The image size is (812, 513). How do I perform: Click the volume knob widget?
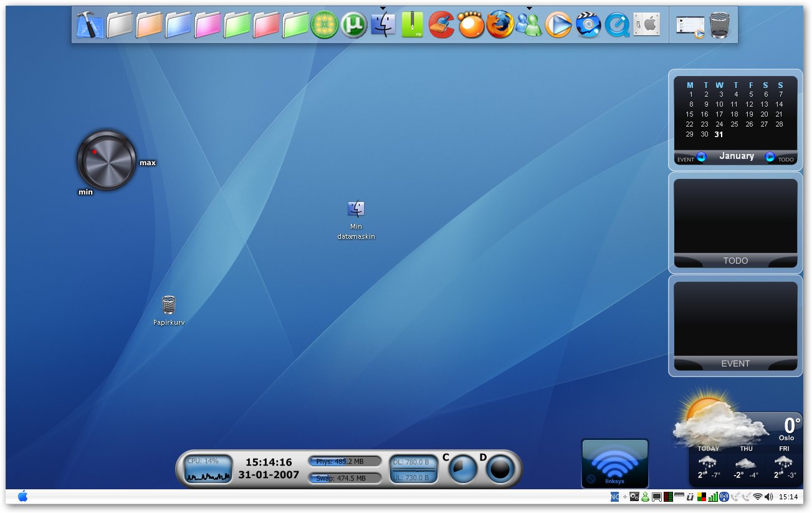pos(107,160)
